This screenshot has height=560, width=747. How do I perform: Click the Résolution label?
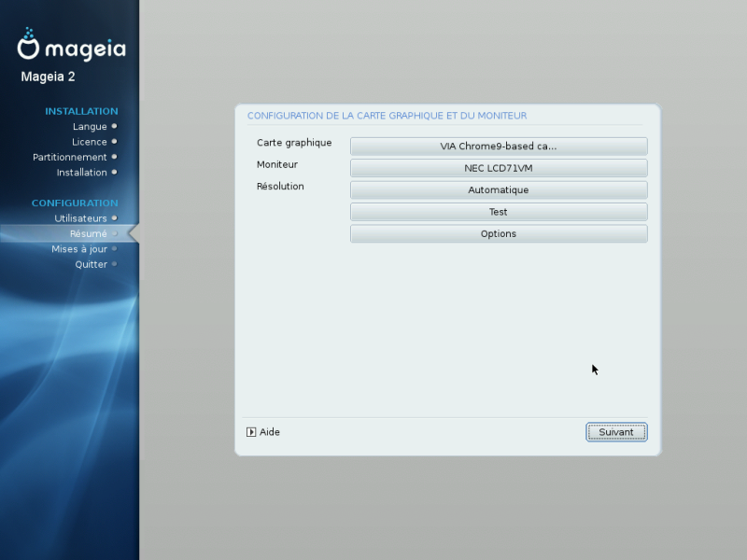pyautogui.click(x=280, y=186)
